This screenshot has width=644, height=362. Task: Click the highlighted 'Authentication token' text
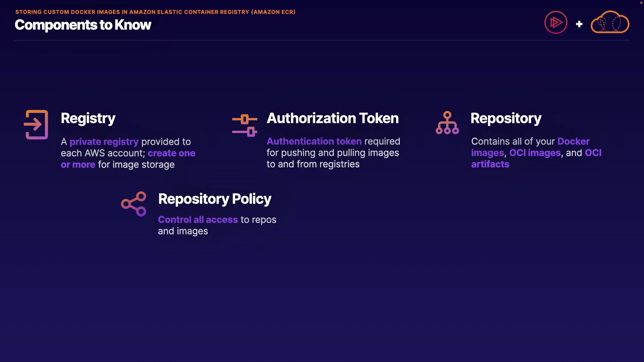coord(314,141)
